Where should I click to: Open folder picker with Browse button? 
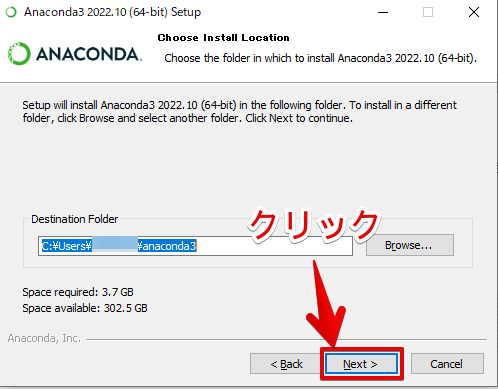pos(410,245)
